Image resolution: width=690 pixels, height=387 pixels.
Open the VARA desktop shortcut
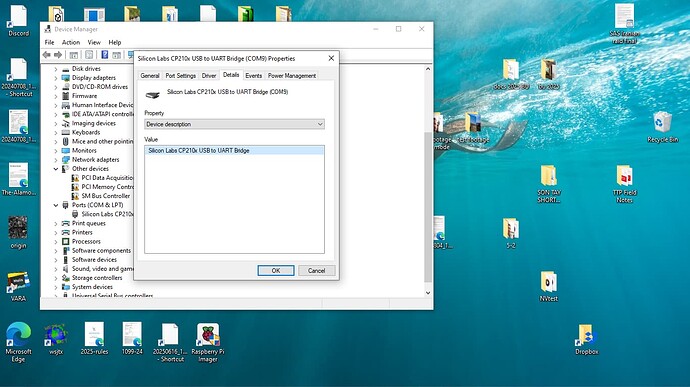click(18, 287)
